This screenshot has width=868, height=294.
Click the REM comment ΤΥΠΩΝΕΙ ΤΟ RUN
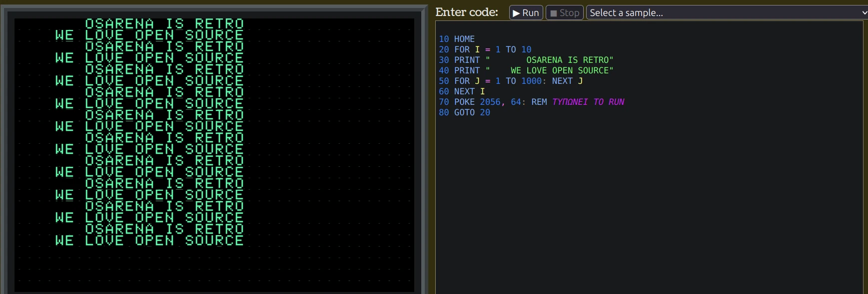[588, 102]
